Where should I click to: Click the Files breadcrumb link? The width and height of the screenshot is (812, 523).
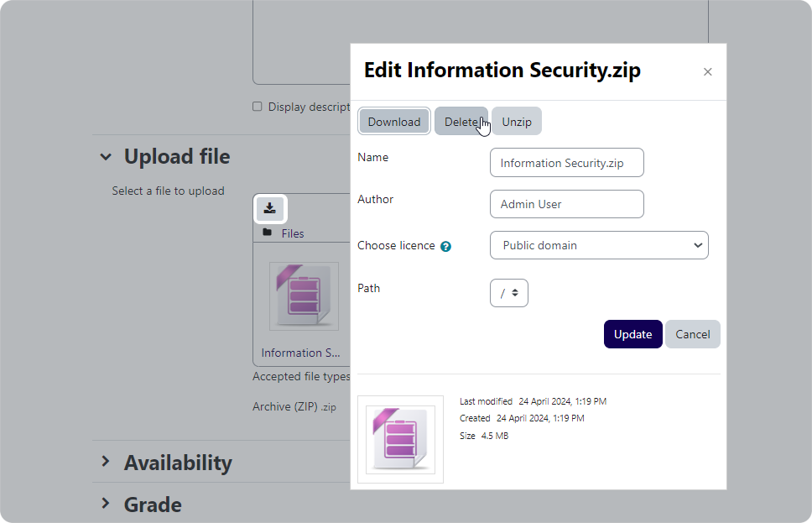[293, 233]
